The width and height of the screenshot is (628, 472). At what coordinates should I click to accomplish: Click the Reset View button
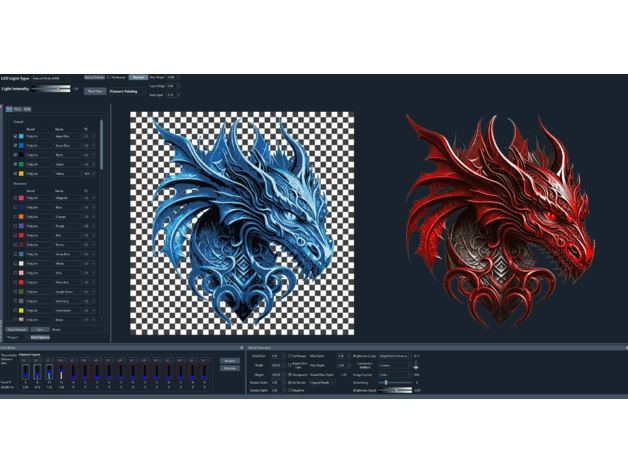95,91
